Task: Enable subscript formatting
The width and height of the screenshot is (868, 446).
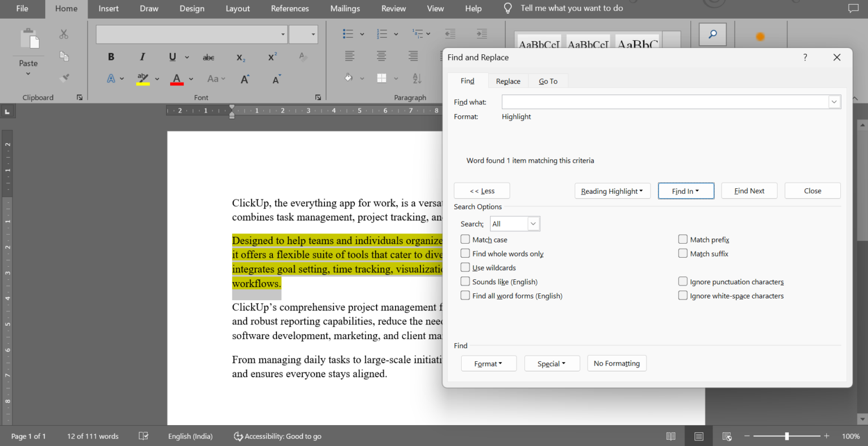Action: pyautogui.click(x=240, y=58)
